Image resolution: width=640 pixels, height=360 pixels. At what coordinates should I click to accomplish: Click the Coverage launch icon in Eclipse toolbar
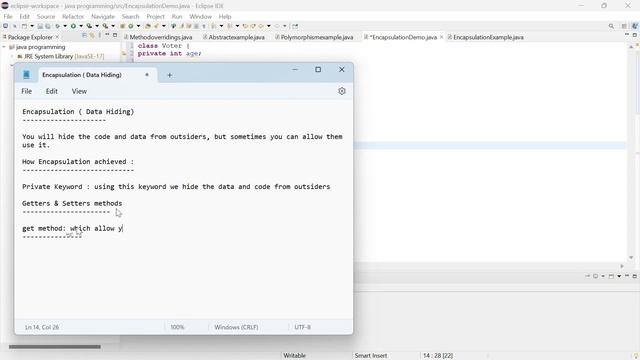point(89,26)
